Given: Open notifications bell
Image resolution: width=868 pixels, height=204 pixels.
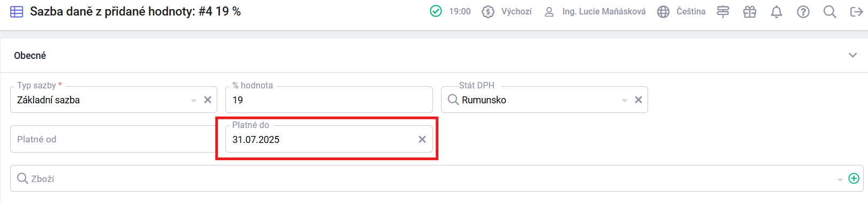Looking at the screenshot, I should click(776, 12).
